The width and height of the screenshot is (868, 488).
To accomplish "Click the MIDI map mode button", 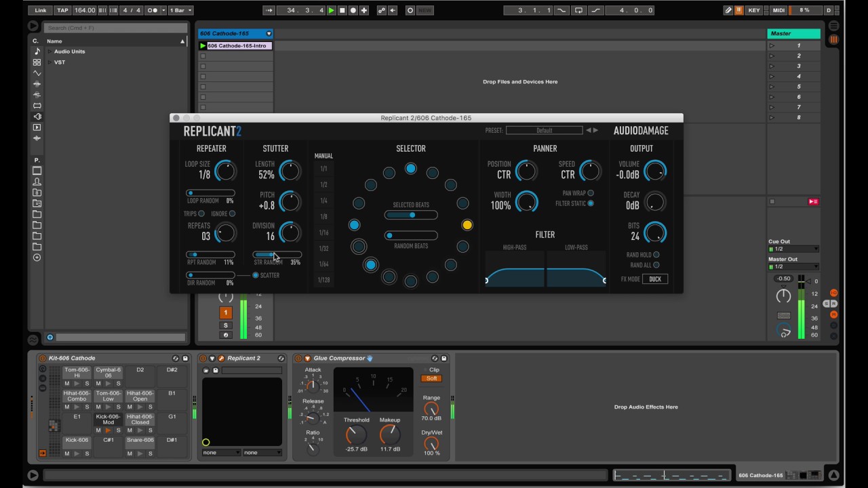I will [x=778, y=10].
